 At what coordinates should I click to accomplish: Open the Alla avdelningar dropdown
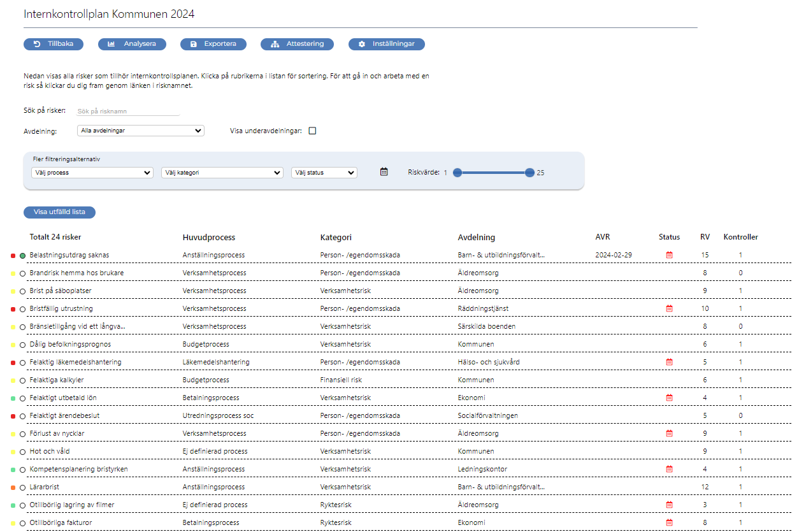coord(140,131)
